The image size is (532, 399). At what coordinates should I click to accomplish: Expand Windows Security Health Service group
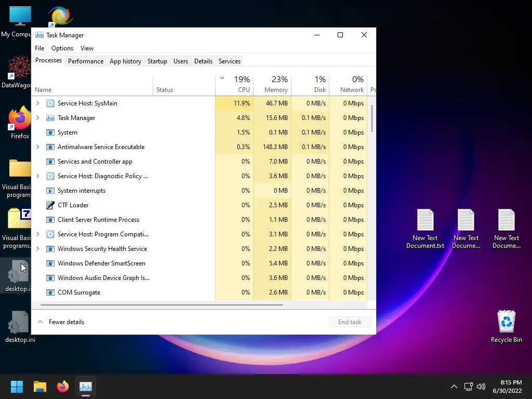click(x=38, y=249)
